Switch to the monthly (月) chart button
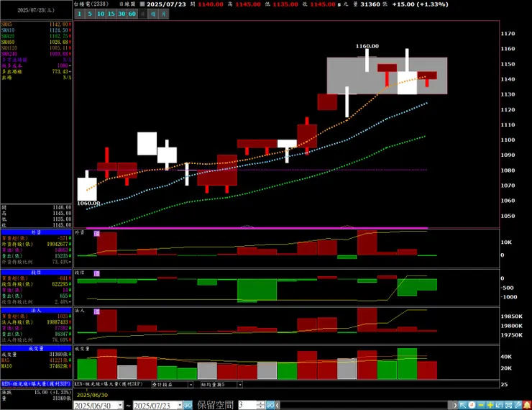This screenshot has width=532, height=410. [x=164, y=14]
